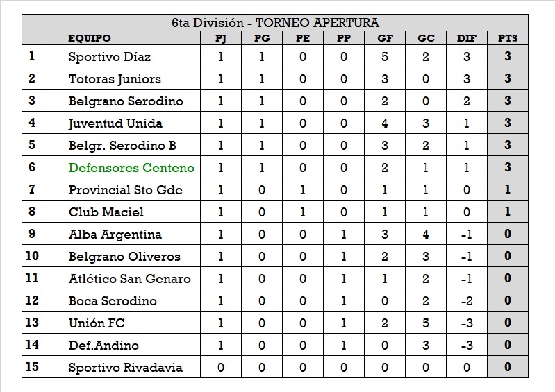The image size is (555, 392).
Task: Click the PTS column header
Action: point(508,38)
